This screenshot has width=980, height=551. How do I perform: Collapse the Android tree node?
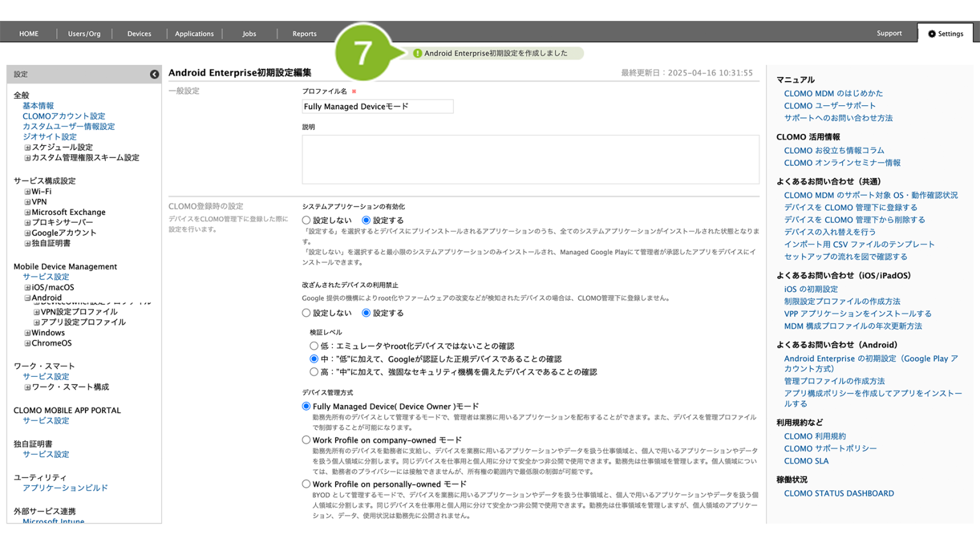27,298
